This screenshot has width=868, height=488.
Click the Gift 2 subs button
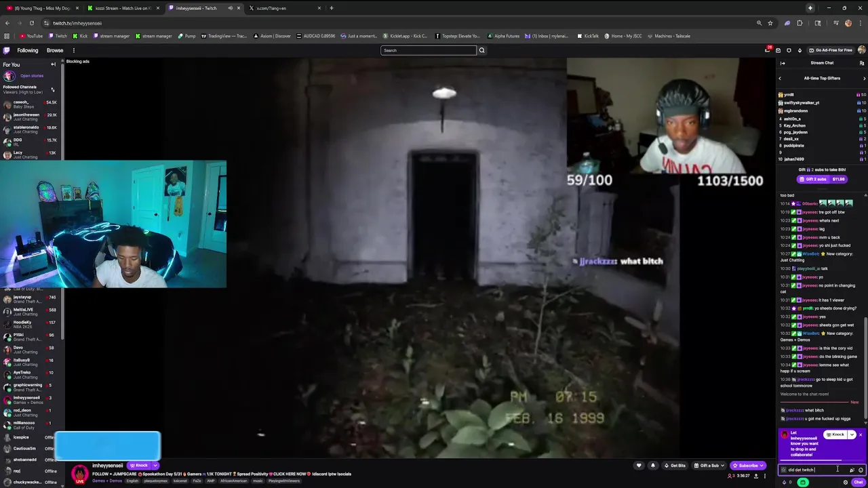click(822, 179)
